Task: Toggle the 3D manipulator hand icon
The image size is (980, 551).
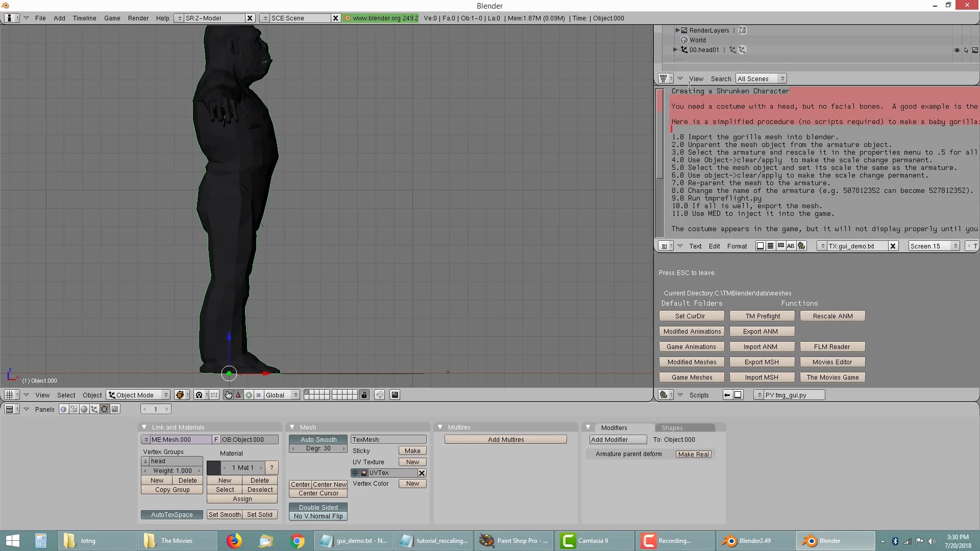Action: coord(228,395)
